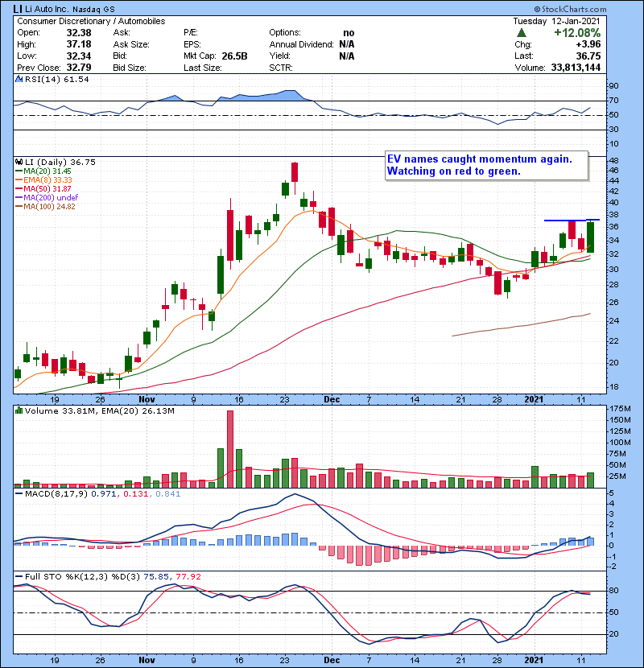Click the MACD(8,17,9) label
Screen dimensions: 644x668
[x=56, y=494]
